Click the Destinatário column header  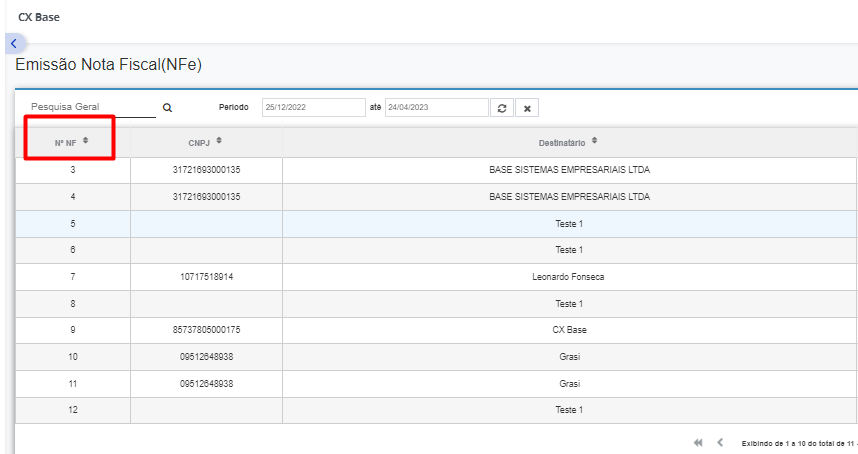(x=569, y=143)
